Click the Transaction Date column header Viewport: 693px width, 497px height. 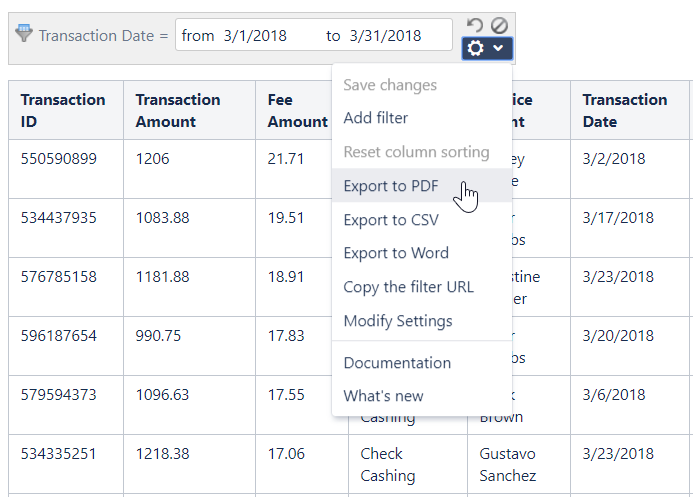coord(625,110)
